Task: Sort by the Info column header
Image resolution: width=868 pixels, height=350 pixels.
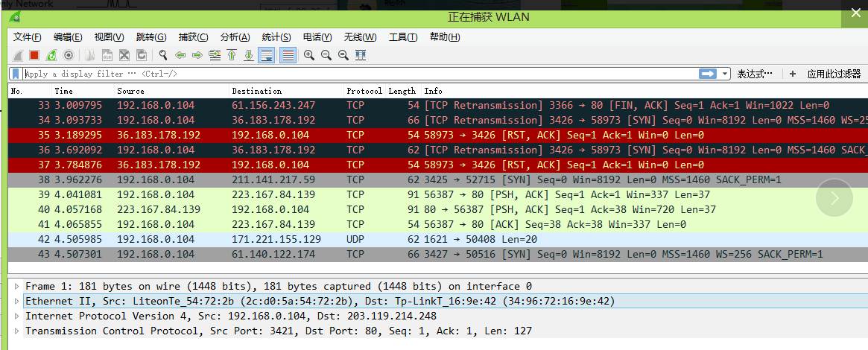Action: coord(644,91)
